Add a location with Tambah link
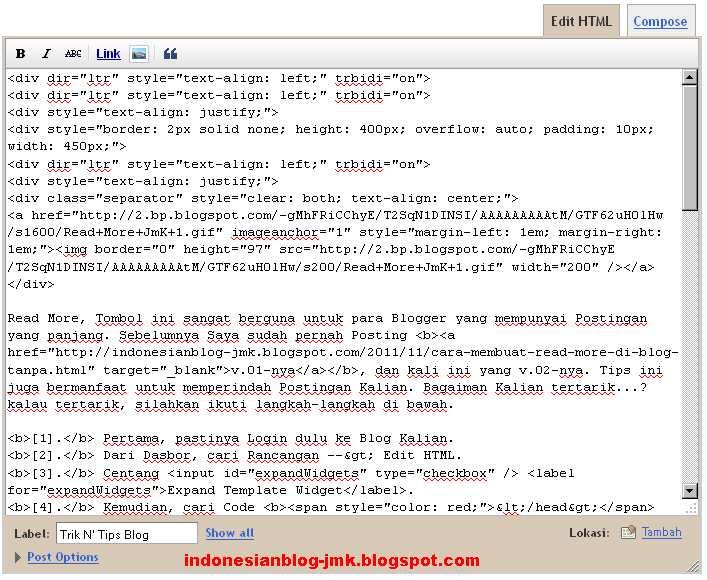Screen dimensions: 707x580 [x=661, y=533]
